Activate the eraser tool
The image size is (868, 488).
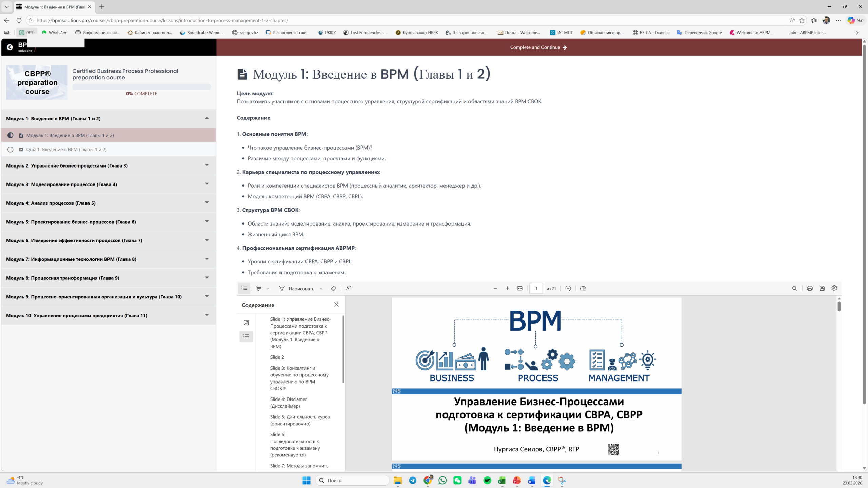pos(333,288)
